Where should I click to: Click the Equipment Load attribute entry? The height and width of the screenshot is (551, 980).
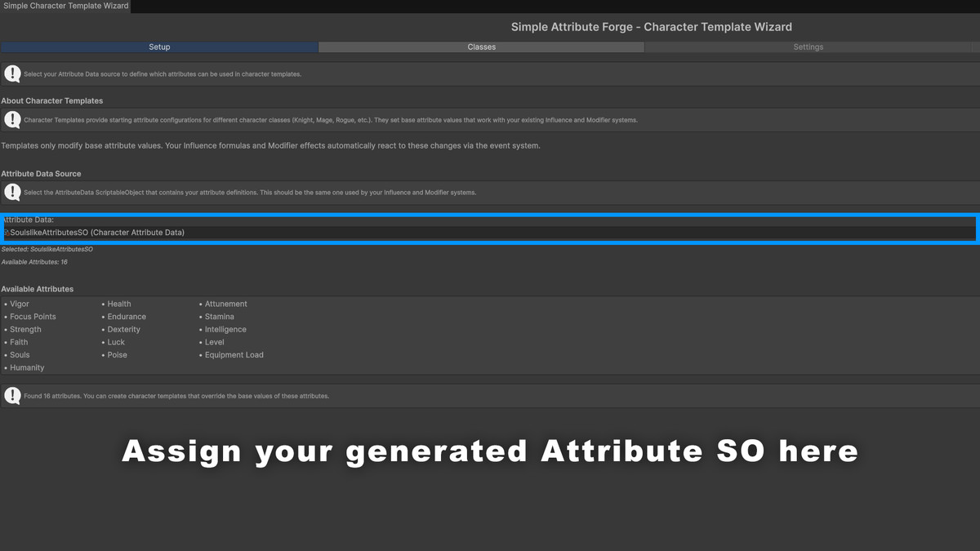[234, 354]
